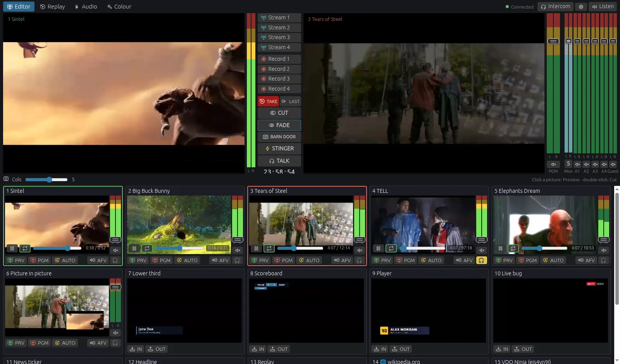This screenshot has width=620, height=364.
Task: Toggle loop on the Big Buck Bunny tile
Action: pyautogui.click(x=147, y=248)
